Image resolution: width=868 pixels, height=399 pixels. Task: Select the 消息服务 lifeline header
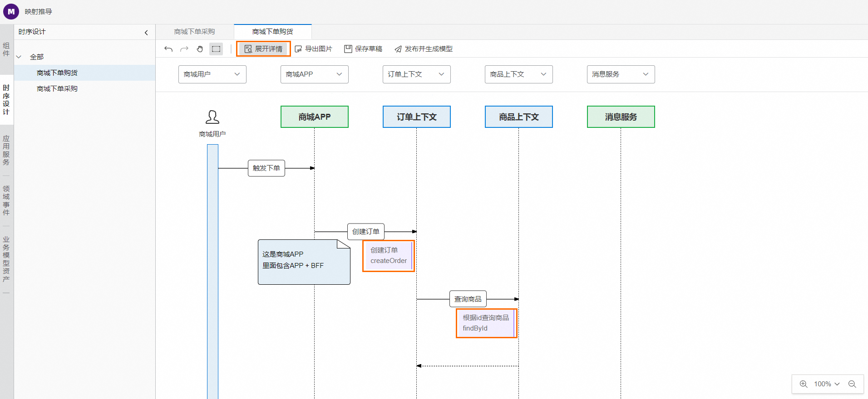point(621,117)
